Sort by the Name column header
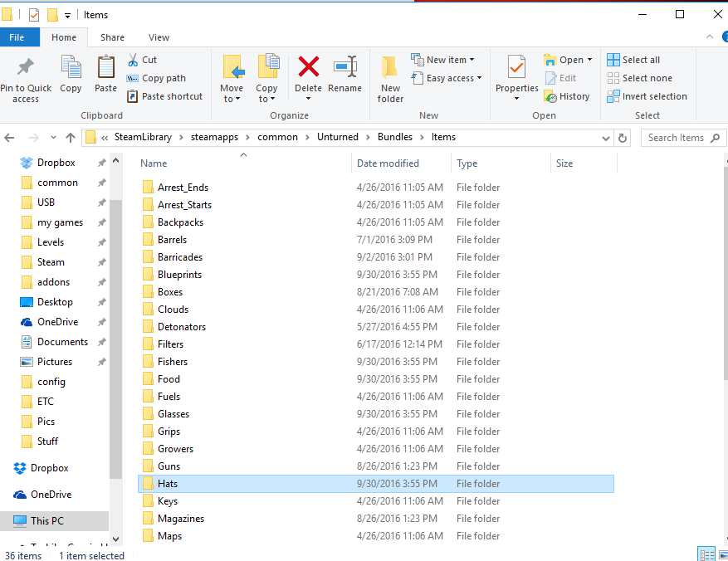This screenshot has width=728, height=561. 154,163
